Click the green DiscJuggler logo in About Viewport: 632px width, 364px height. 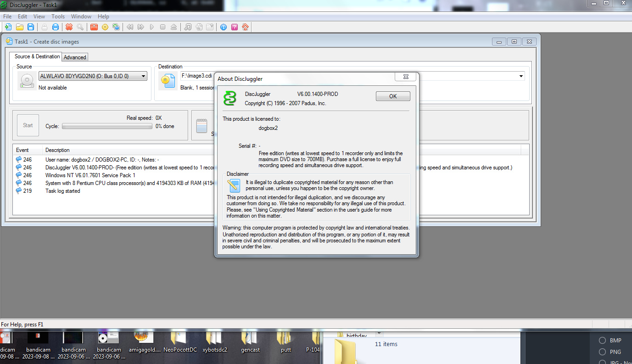click(x=229, y=98)
